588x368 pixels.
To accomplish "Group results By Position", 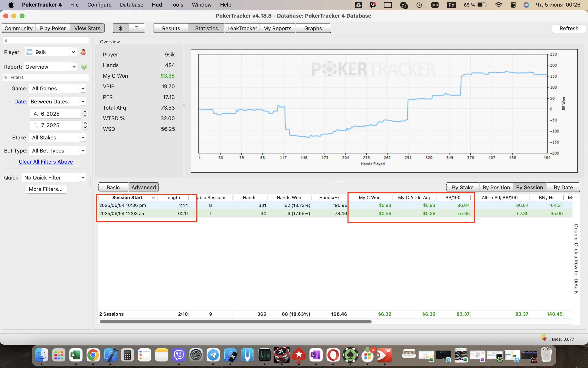I will (496, 187).
